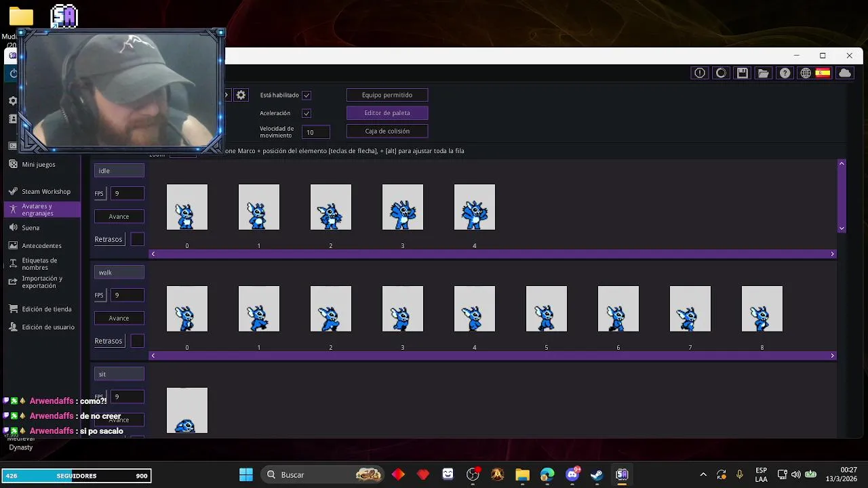
Task: Click the Mini juegos controller icon
Action: pos(13,164)
